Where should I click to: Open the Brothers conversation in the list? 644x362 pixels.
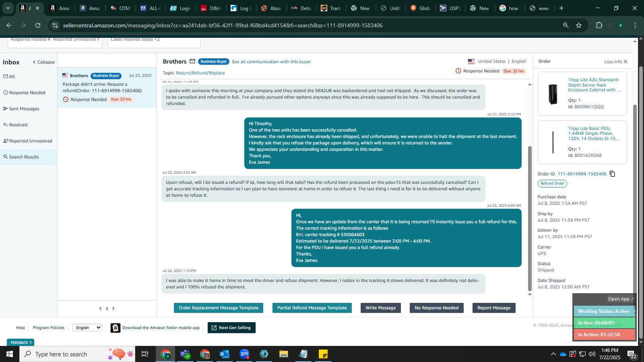click(x=107, y=88)
